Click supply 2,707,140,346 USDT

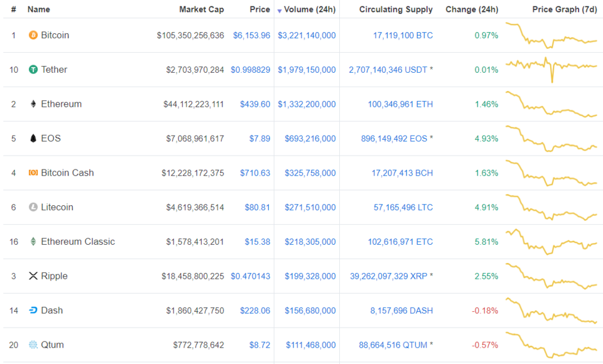[388, 70]
